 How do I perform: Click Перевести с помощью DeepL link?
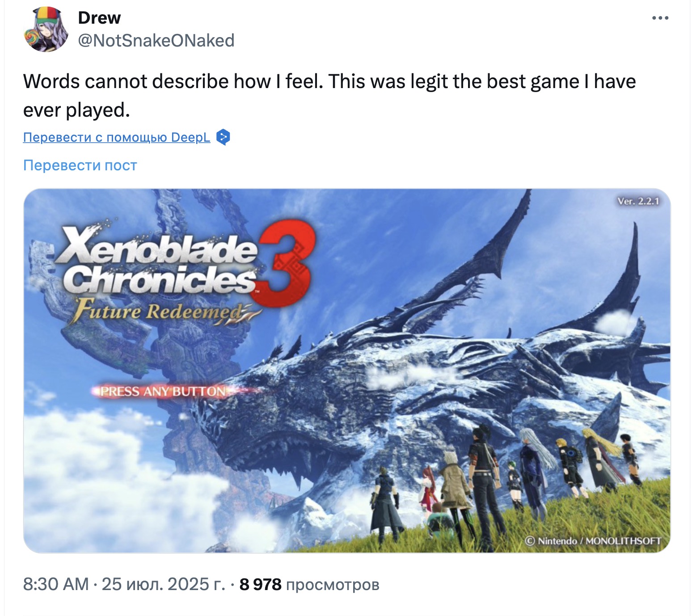click(117, 137)
